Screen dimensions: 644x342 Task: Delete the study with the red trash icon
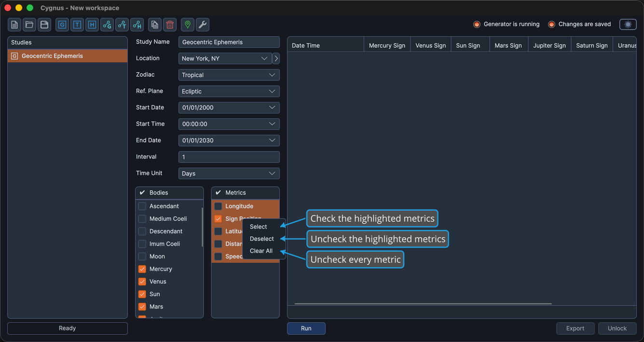tap(170, 25)
